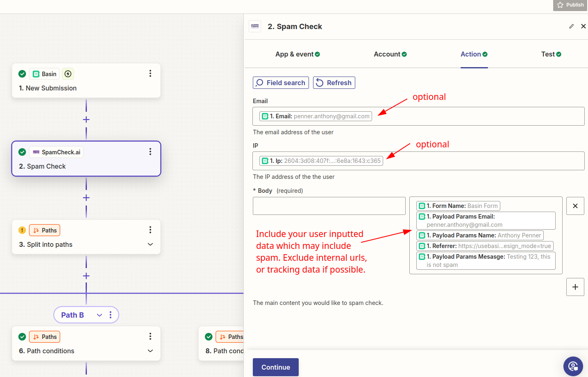Click the empty Body text field
This screenshot has width=588, height=377.
coord(329,206)
